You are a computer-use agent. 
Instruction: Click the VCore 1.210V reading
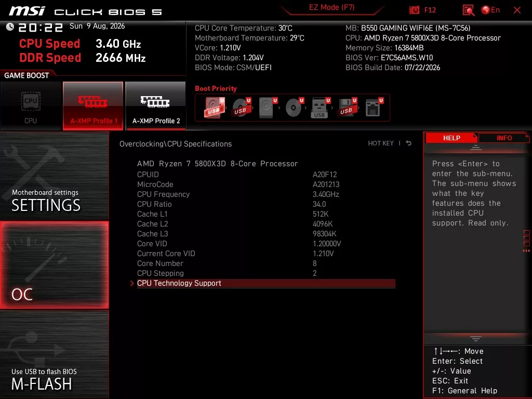(x=218, y=48)
